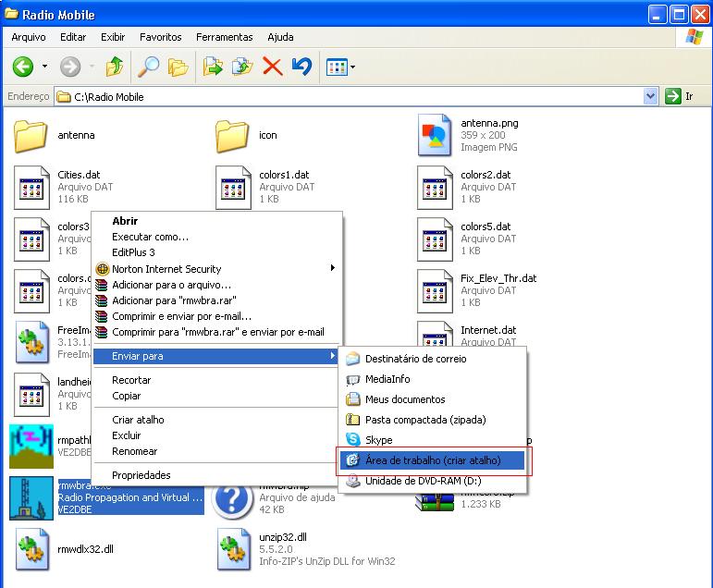The width and height of the screenshot is (713, 588).
Task: Click the red Delete X icon
Action: (273, 67)
